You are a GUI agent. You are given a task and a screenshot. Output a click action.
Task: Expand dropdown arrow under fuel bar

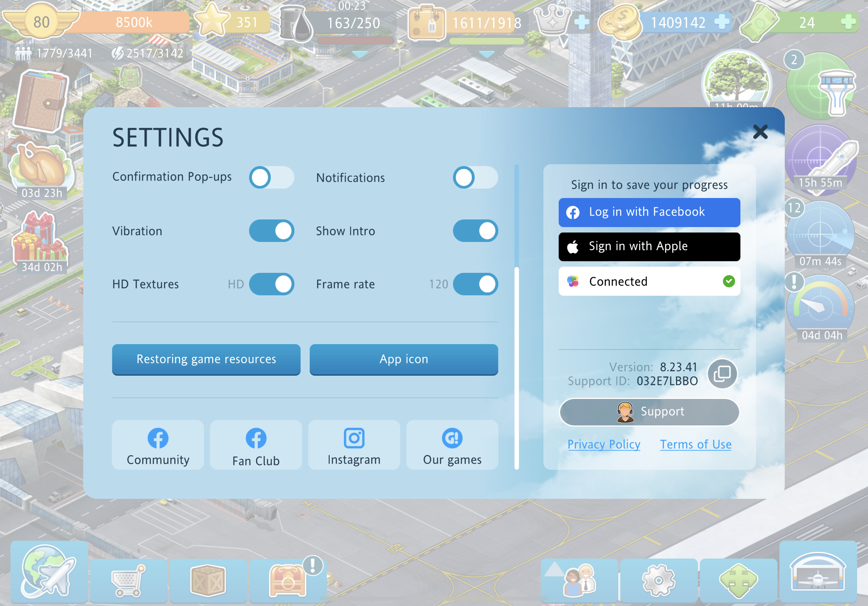(360, 54)
